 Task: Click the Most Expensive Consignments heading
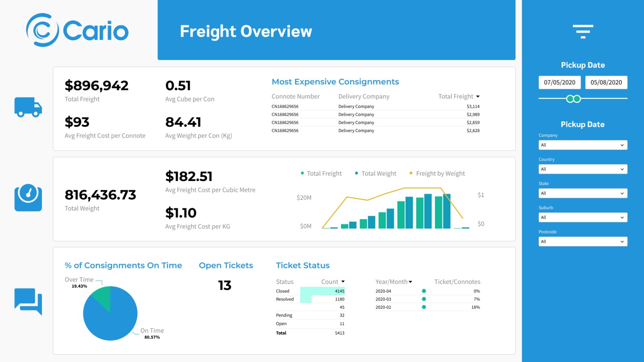335,82
